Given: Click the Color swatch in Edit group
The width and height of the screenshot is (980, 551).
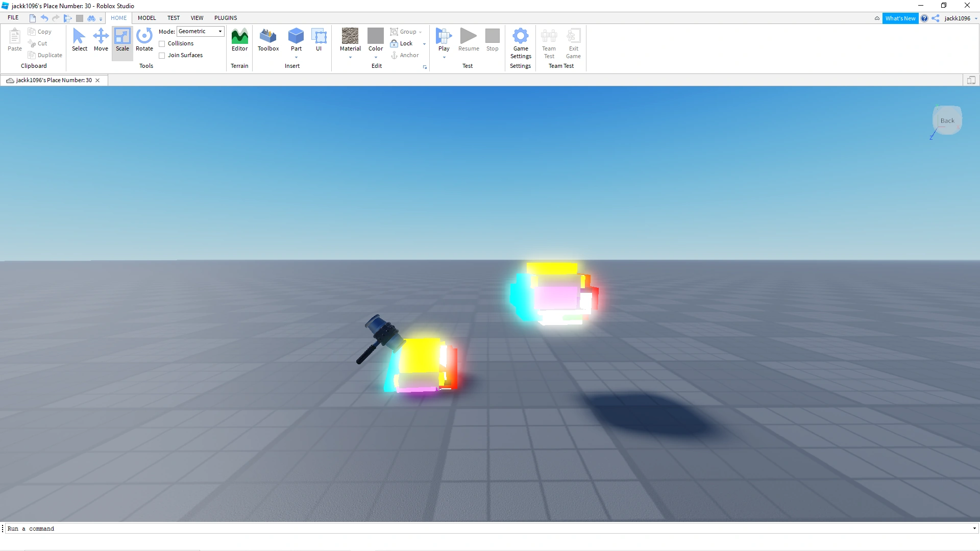Looking at the screenshot, I should (376, 36).
